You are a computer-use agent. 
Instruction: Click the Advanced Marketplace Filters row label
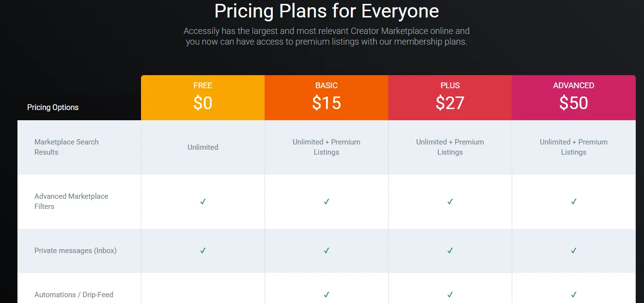click(x=71, y=201)
